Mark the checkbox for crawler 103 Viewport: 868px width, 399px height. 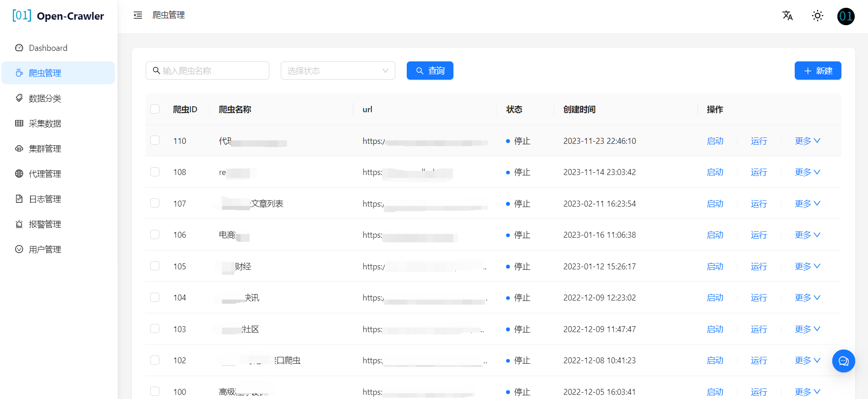155,328
